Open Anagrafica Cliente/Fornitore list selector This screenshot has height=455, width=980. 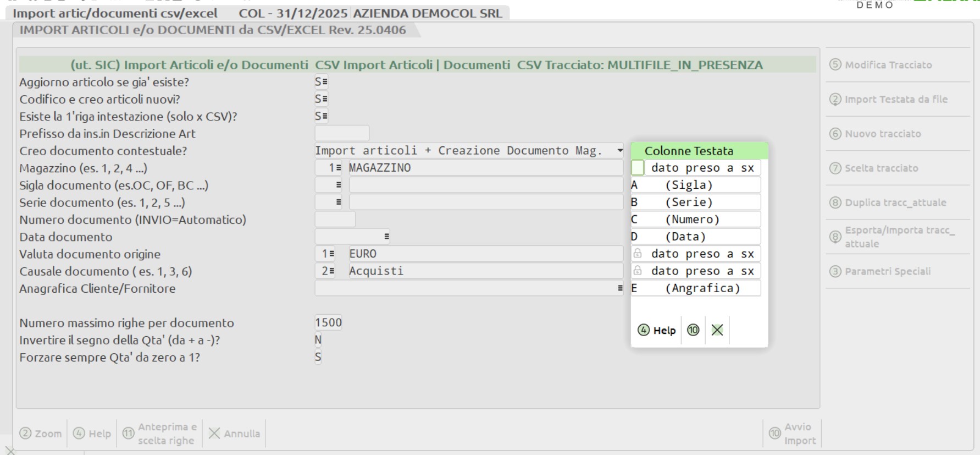tap(619, 288)
